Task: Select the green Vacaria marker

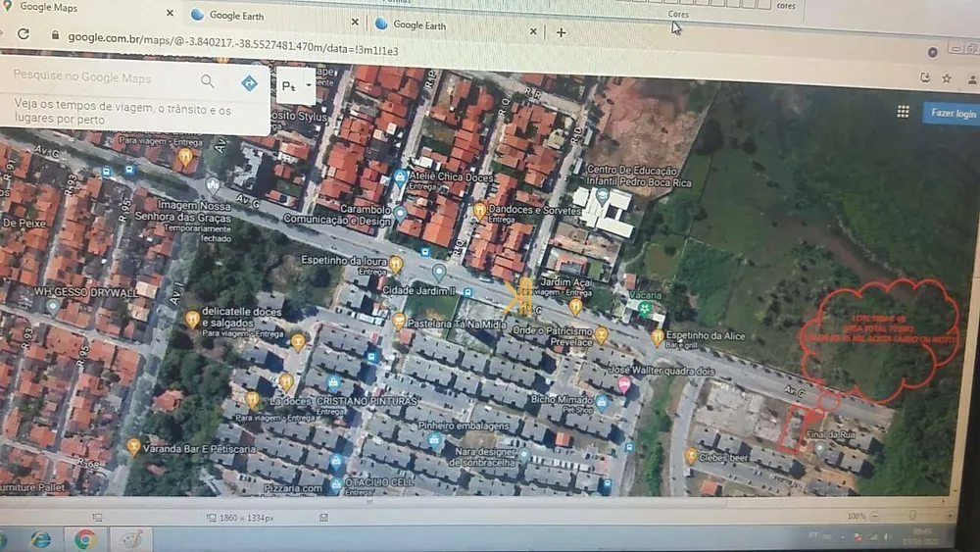Action: coord(645,308)
